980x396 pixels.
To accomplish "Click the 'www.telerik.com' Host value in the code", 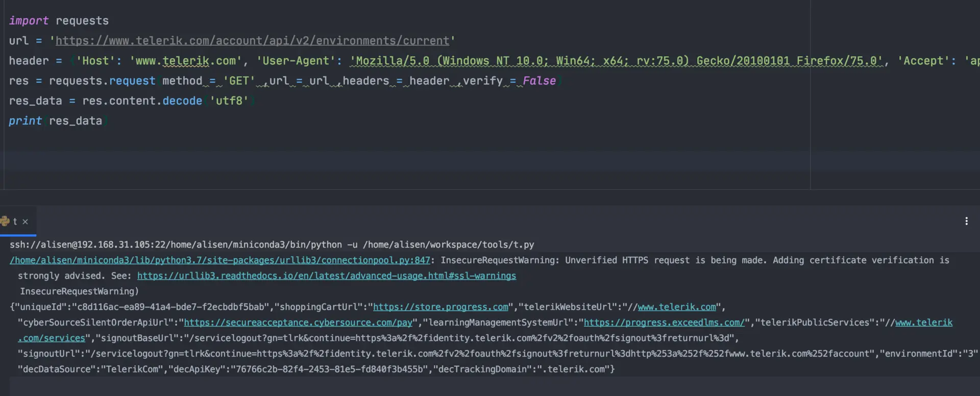I will coord(186,61).
